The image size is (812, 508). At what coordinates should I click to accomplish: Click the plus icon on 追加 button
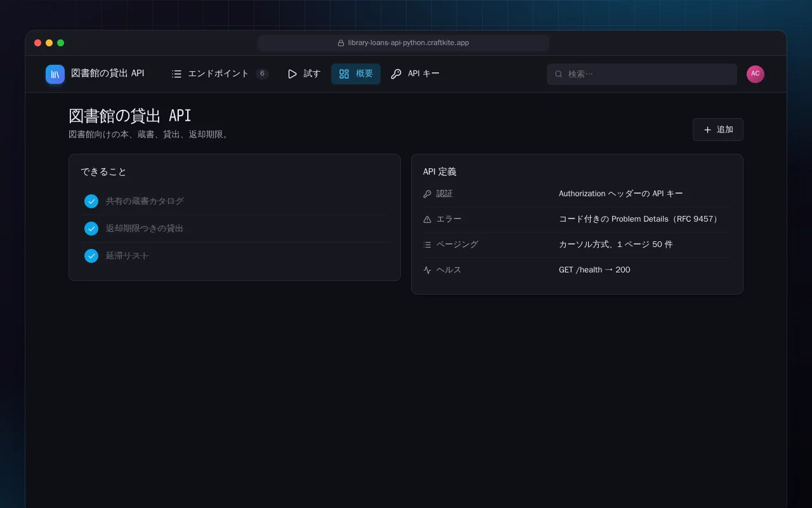click(707, 130)
